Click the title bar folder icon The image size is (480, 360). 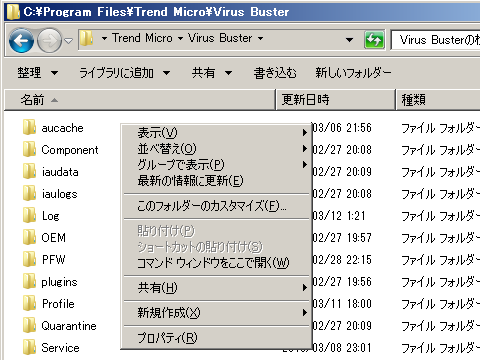13,12
